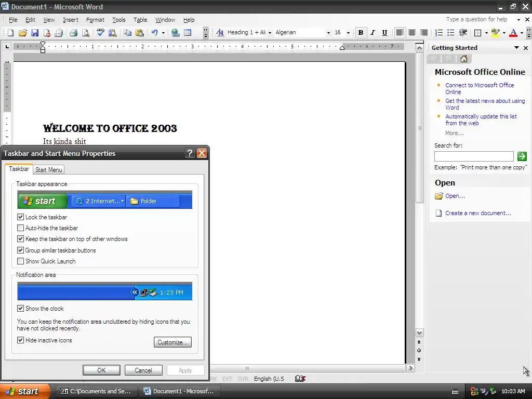Viewport: 532px width, 399px height.
Task: Insert a table using the table icon
Action: (188, 33)
